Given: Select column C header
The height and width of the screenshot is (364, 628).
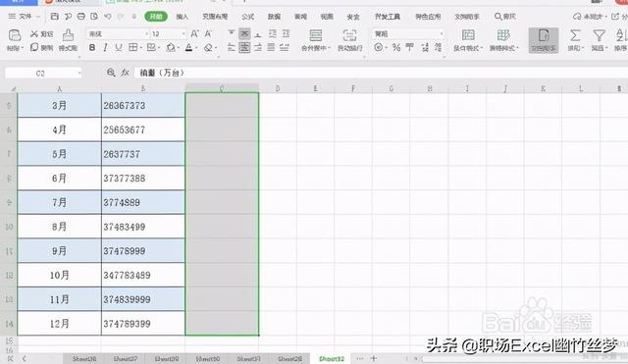Looking at the screenshot, I should [222, 88].
